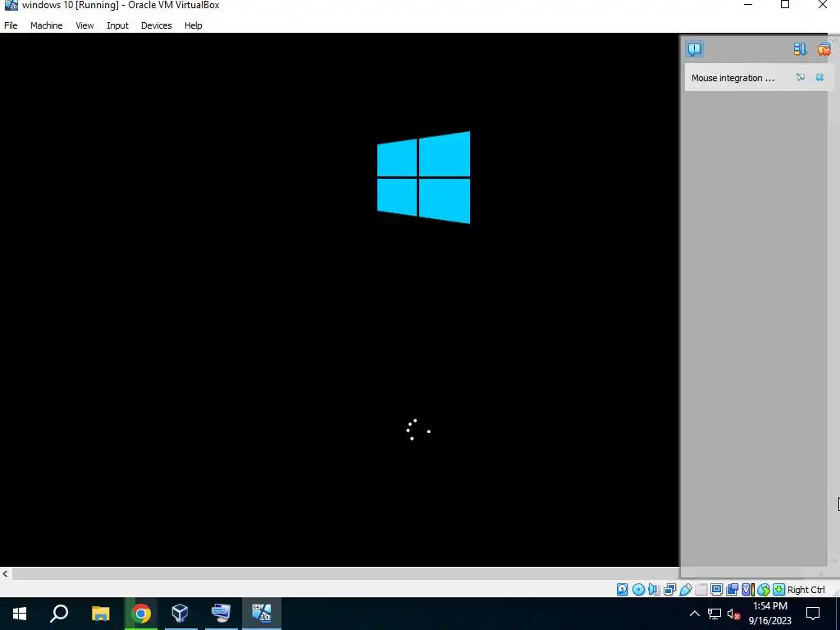This screenshot has height=630, width=840.
Task: Click the Windows logo on boot screen
Action: (424, 177)
